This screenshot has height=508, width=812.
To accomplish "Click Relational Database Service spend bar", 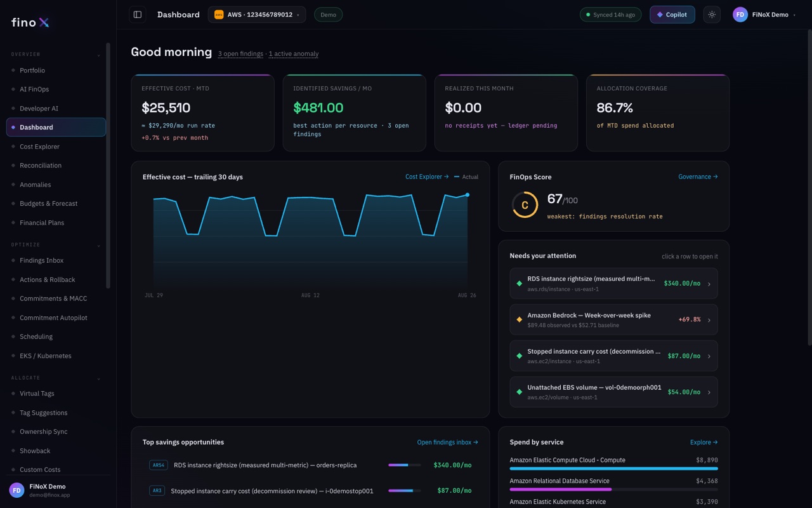I will pyautogui.click(x=614, y=490).
